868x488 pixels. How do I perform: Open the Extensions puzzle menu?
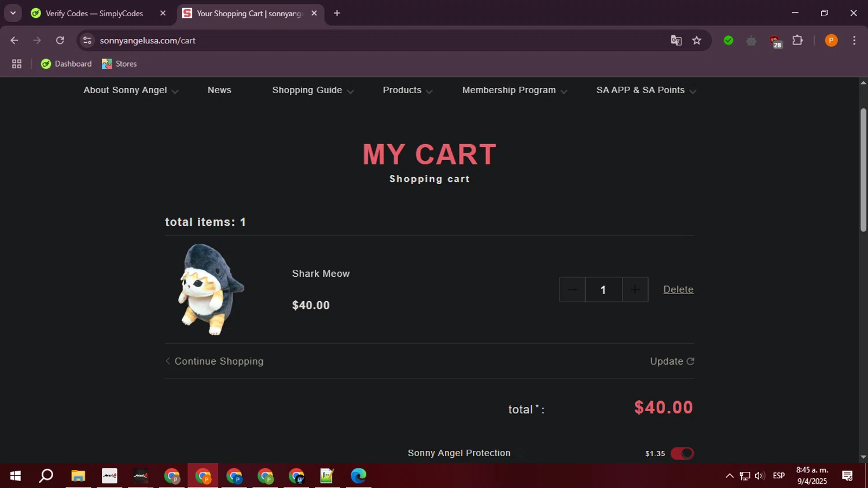(x=797, y=41)
